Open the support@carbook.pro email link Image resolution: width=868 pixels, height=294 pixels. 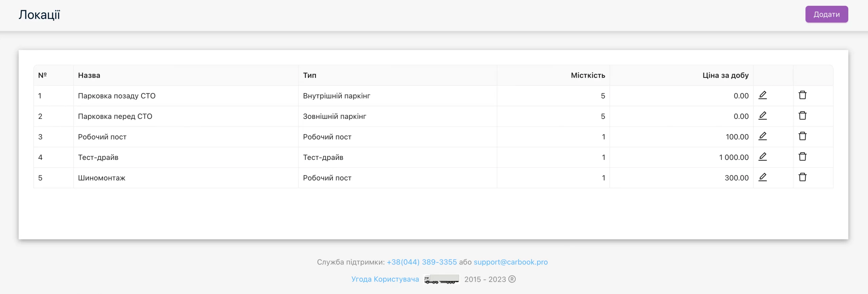pyautogui.click(x=511, y=262)
